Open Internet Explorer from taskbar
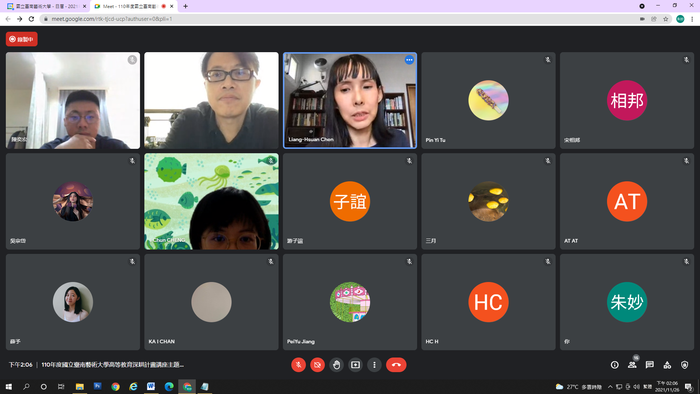Screen dimensions: 700x394 click(x=133, y=386)
